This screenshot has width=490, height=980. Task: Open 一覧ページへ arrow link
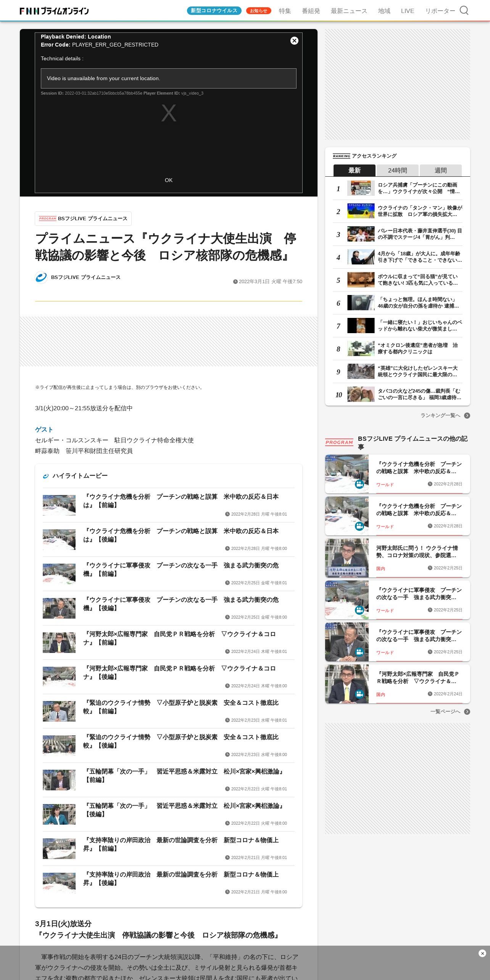point(450,712)
